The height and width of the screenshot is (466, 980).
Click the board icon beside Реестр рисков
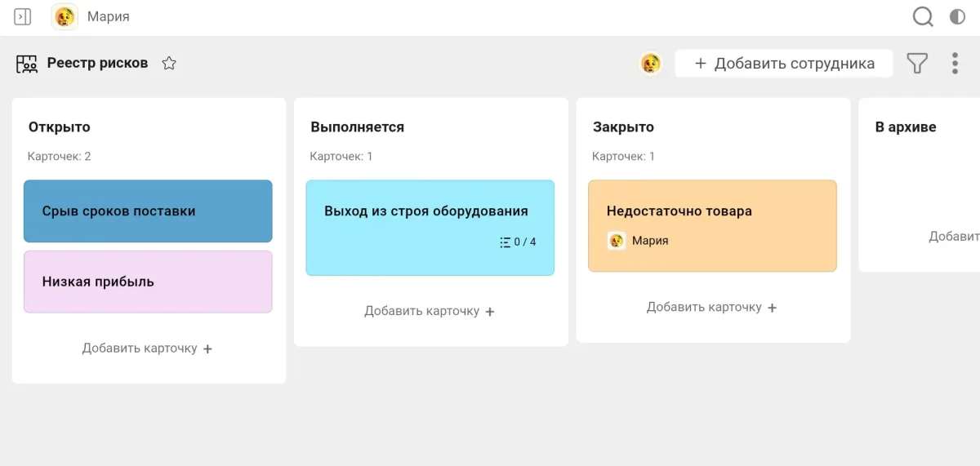tap(27, 64)
